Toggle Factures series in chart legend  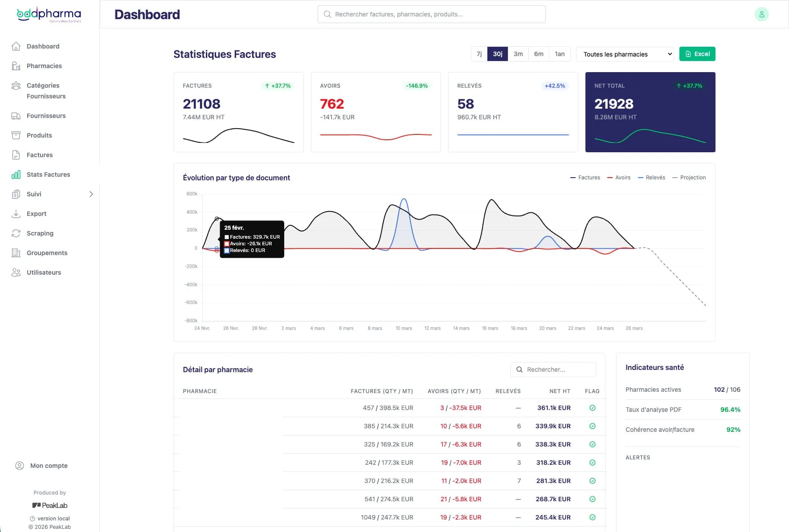(585, 178)
